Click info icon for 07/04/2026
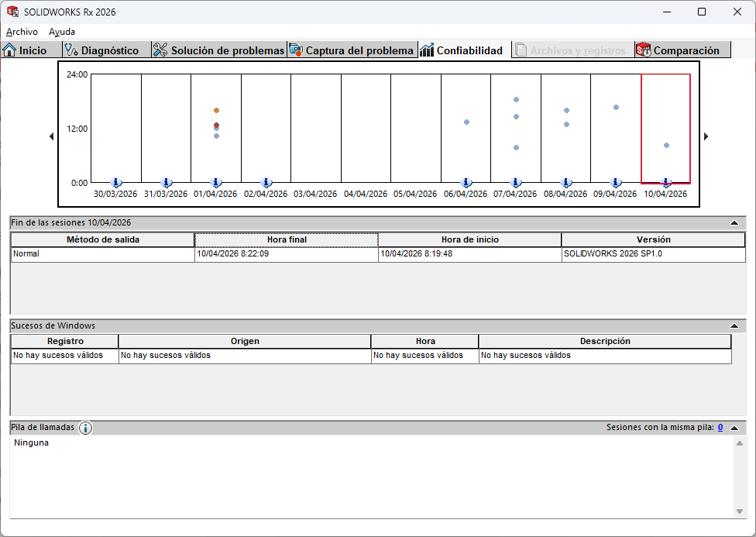Image resolution: width=756 pixels, height=537 pixels. pos(516,182)
